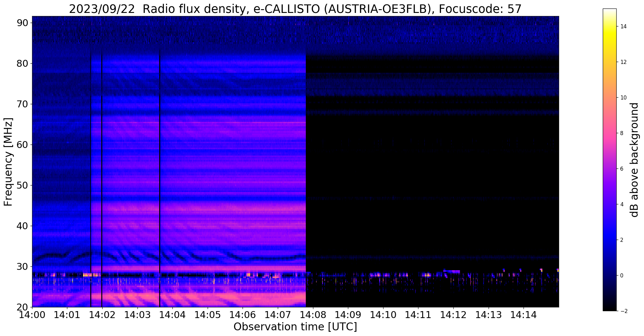
Task: Click the 14:11 time tick label
Action: (x=418, y=314)
